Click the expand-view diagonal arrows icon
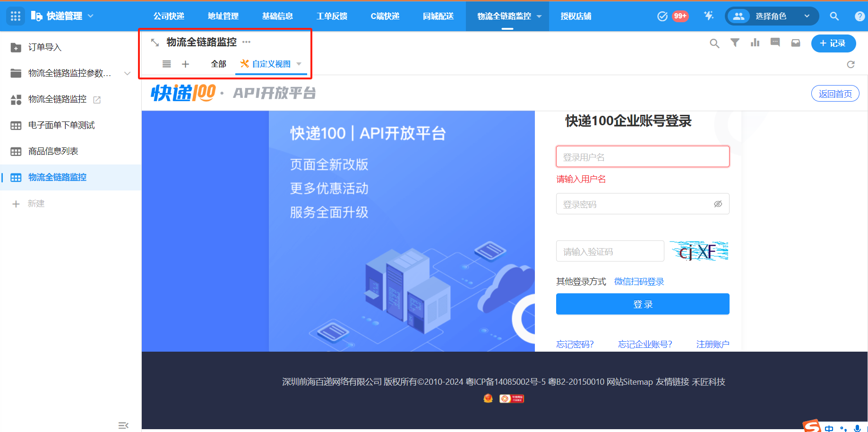 click(x=155, y=43)
